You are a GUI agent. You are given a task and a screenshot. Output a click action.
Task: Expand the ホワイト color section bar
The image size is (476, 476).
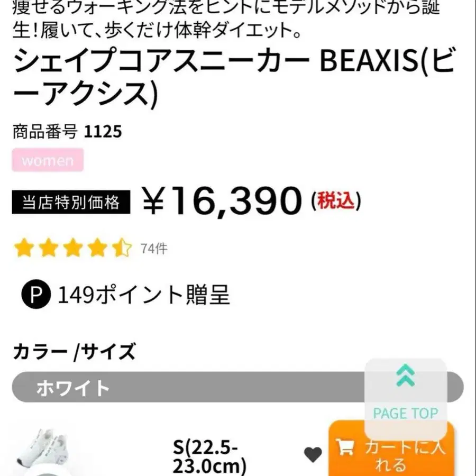pyautogui.click(x=185, y=388)
